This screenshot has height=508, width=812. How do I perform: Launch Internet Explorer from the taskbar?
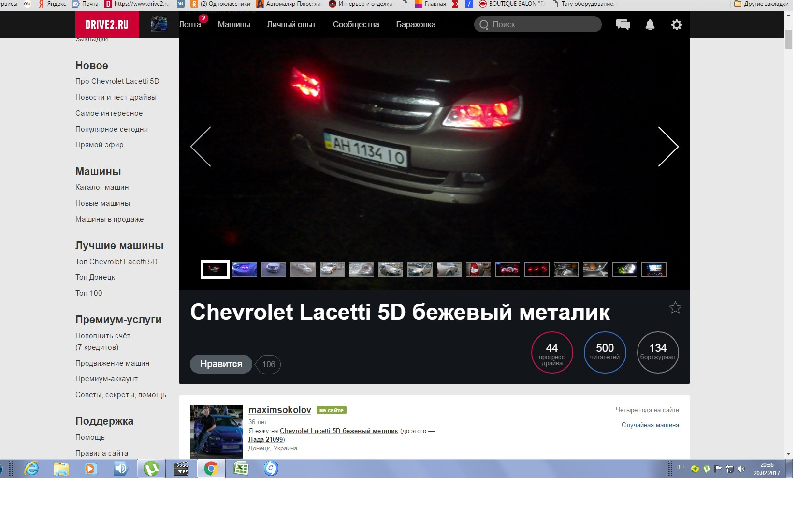(x=32, y=468)
